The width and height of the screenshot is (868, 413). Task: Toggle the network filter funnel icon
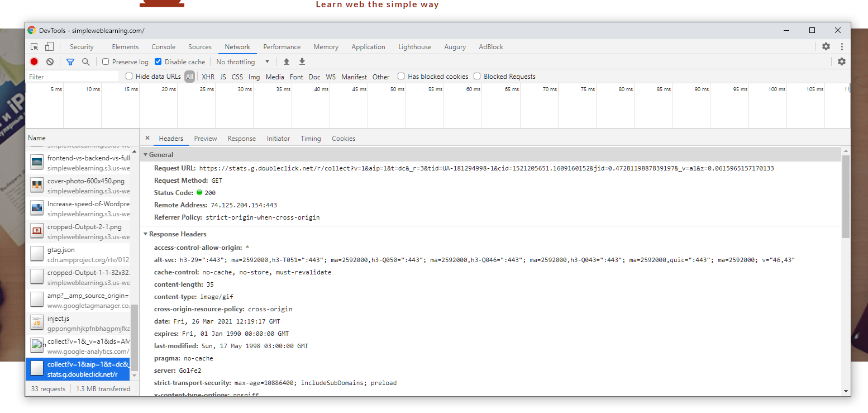pyautogui.click(x=70, y=62)
